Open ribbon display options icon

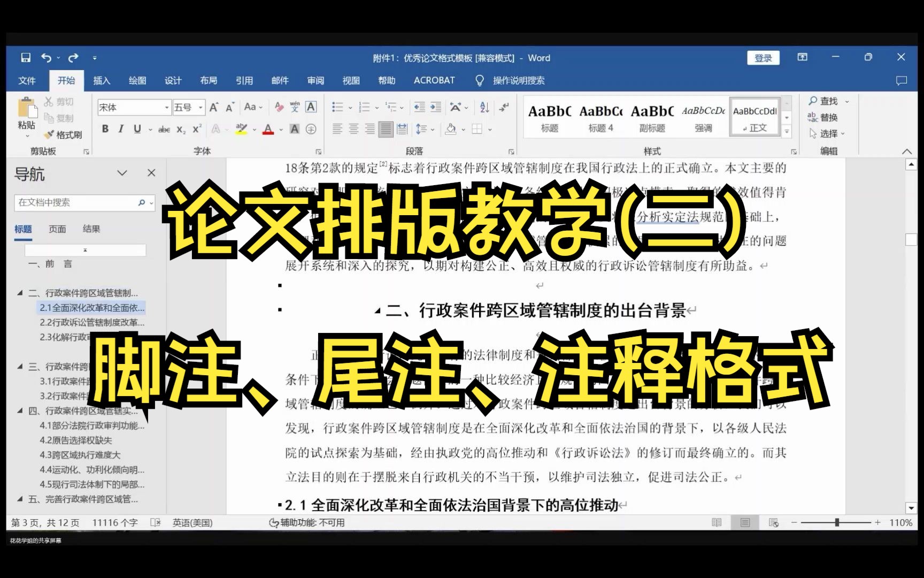tap(803, 57)
